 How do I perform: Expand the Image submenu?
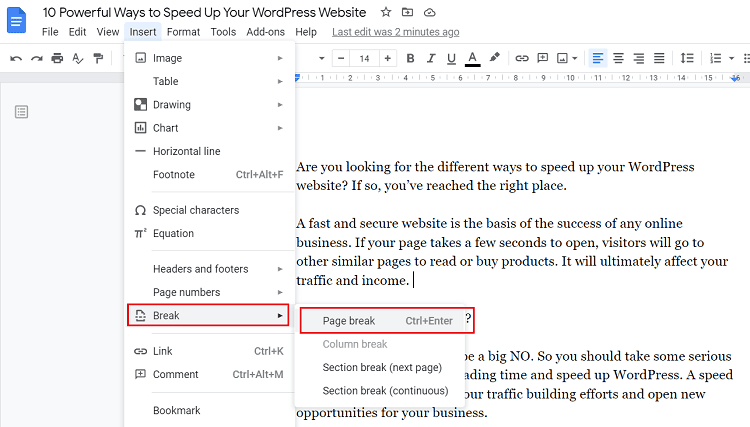[210, 58]
